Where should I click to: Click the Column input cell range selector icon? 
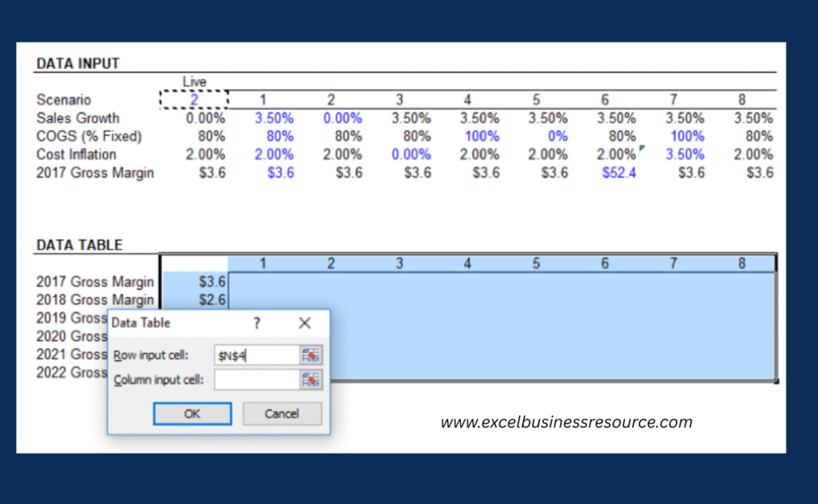click(x=313, y=379)
